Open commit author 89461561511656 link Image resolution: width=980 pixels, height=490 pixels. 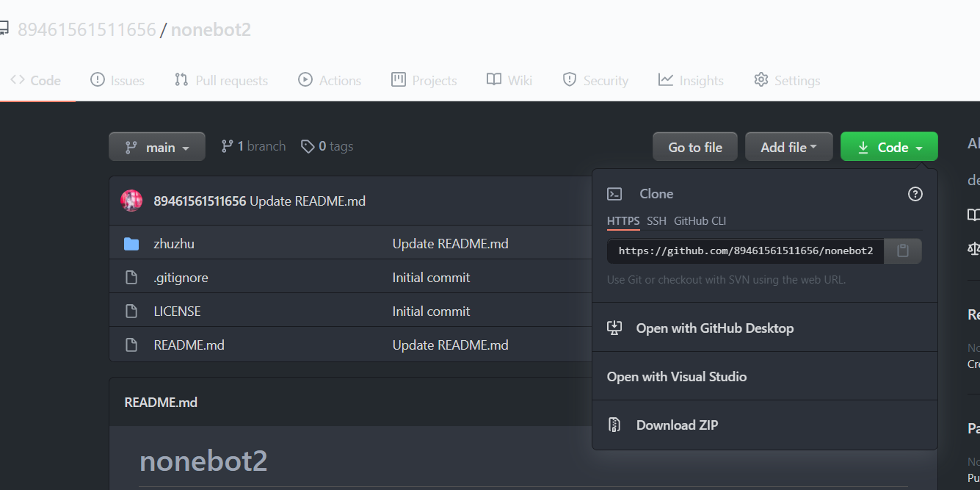[x=200, y=201]
